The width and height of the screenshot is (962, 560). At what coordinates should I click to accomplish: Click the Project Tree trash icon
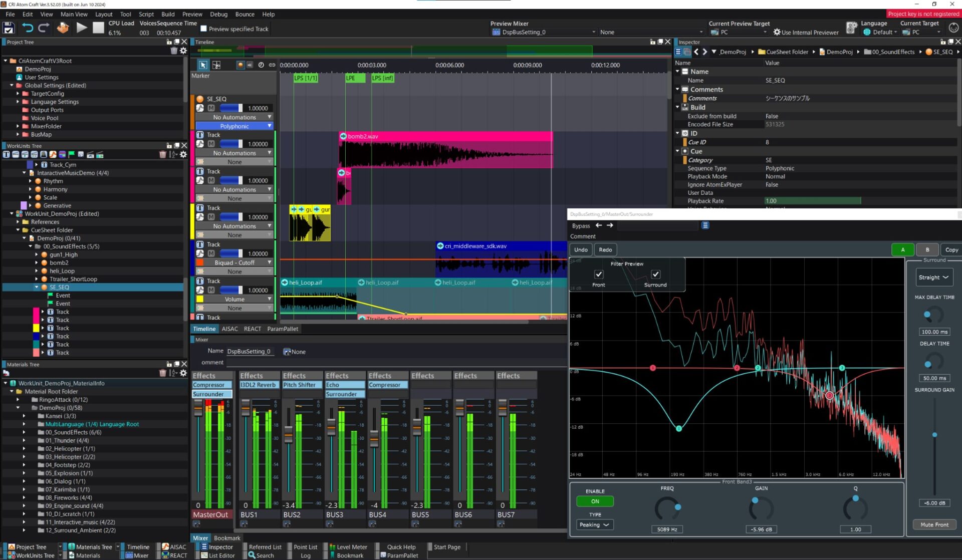tap(174, 51)
